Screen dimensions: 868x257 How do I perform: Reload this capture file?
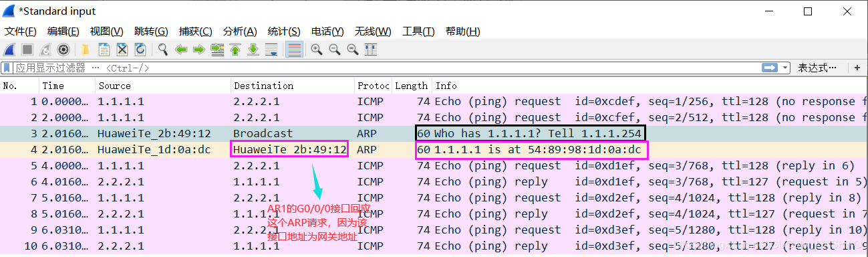tap(140, 50)
